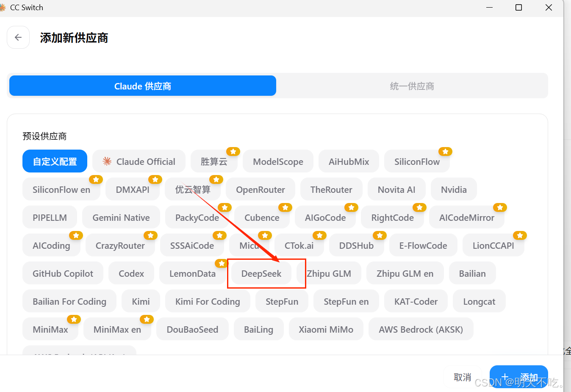Select AWS Bedrock (AKSK) preset
Viewport: 571px width, 392px height.
(x=421, y=329)
